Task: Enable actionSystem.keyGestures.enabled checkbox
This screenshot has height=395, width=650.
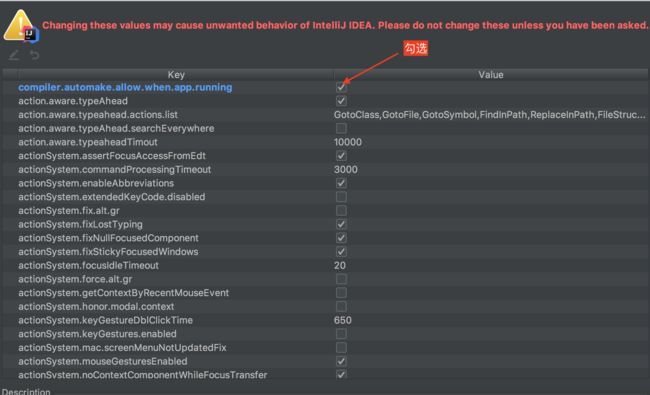Action: coord(341,333)
